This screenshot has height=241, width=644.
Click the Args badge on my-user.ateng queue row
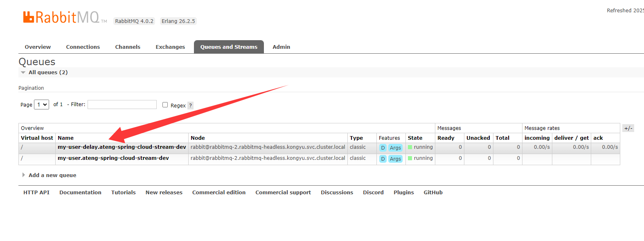[395, 159]
